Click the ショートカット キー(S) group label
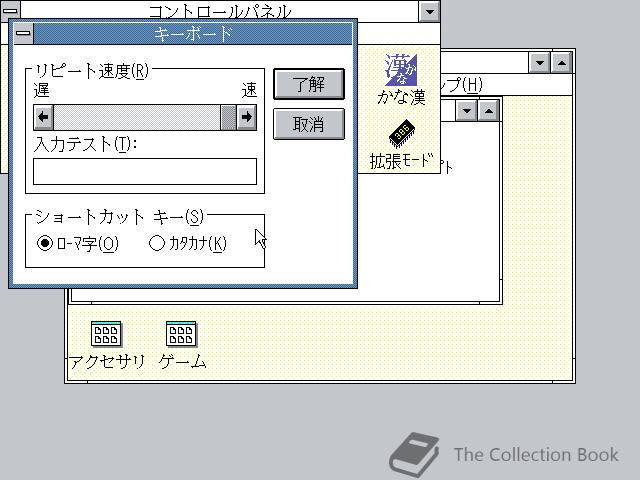This screenshot has width=640, height=480. [119, 217]
